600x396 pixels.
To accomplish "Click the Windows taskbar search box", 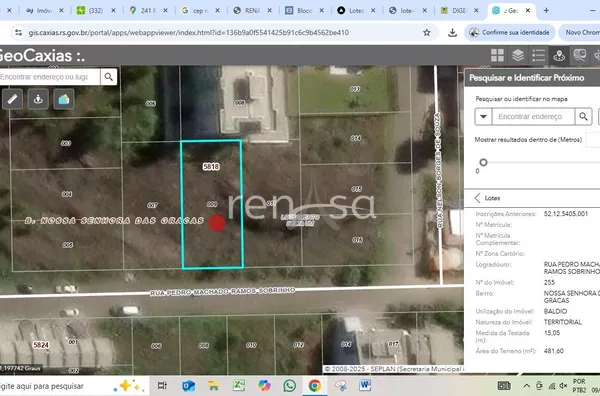I will [x=73, y=386].
